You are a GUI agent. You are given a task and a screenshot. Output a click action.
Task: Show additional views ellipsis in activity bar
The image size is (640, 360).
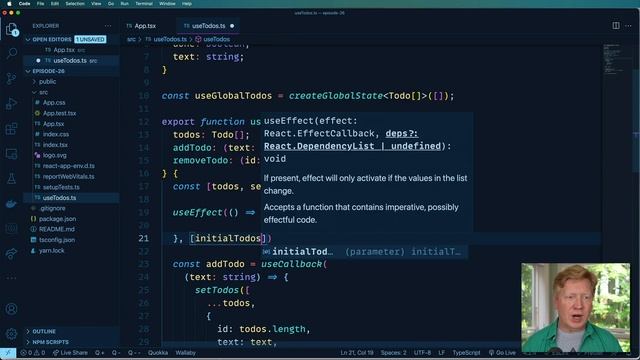(x=11, y=278)
